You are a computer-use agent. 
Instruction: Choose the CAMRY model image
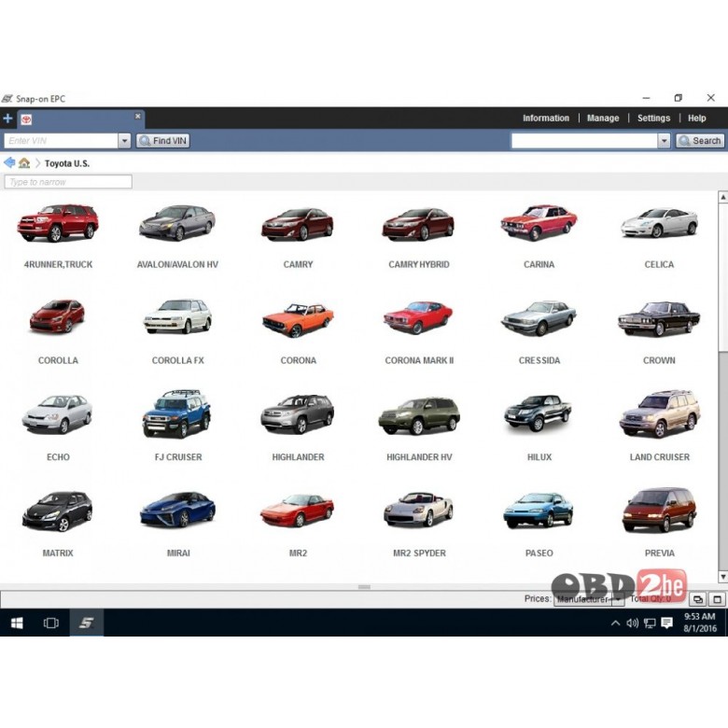[298, 225]
